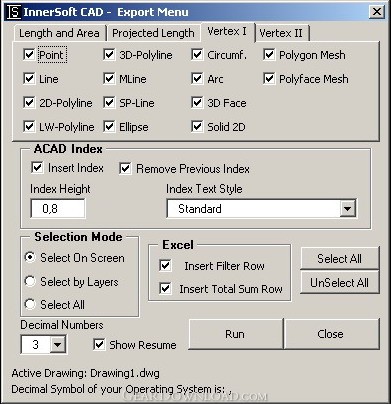Screen dimensions: 391x404
Task: Toggle the Show Resume checkbox
Action: [x=99, y=345]
